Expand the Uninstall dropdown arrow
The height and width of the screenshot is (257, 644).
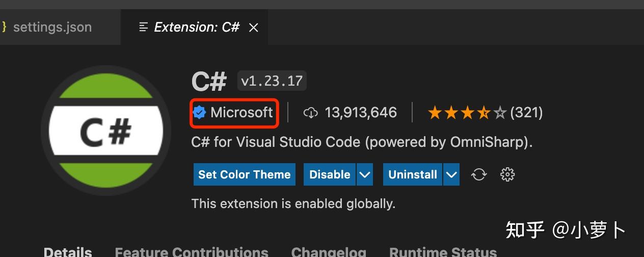tap(451, 174)
